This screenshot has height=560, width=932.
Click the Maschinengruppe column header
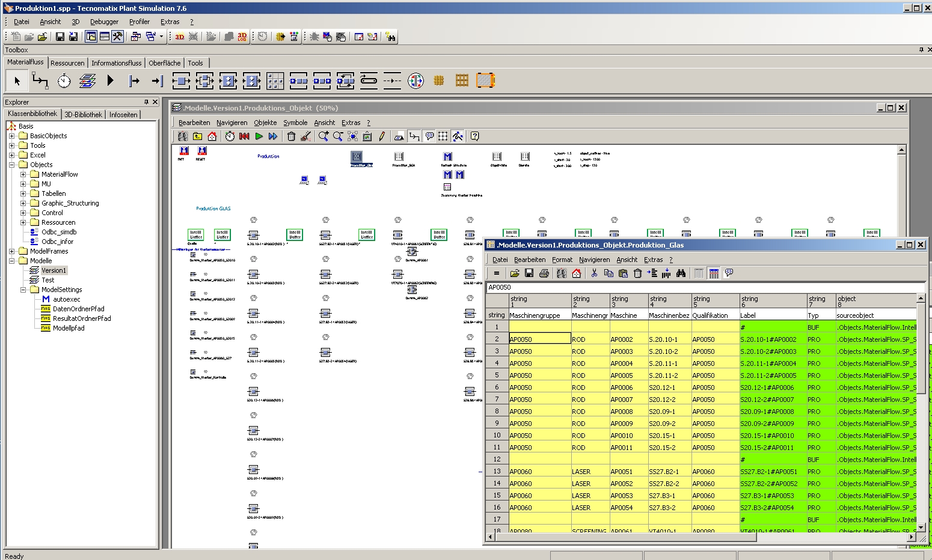coord(535,315)
